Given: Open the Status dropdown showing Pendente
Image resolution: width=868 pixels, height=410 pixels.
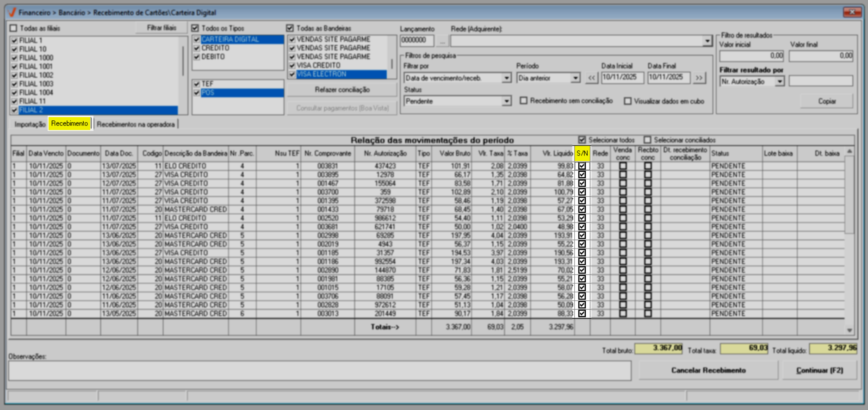Looking at the screenshot, I should [x=507, y=101].
